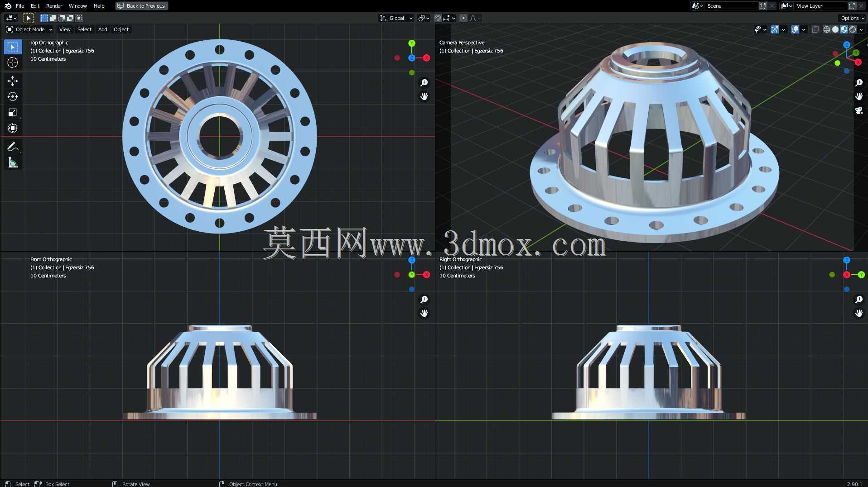Click the Blender logo menu icon
The width and height of the screenshot is (868, 487).
(8, 6)
